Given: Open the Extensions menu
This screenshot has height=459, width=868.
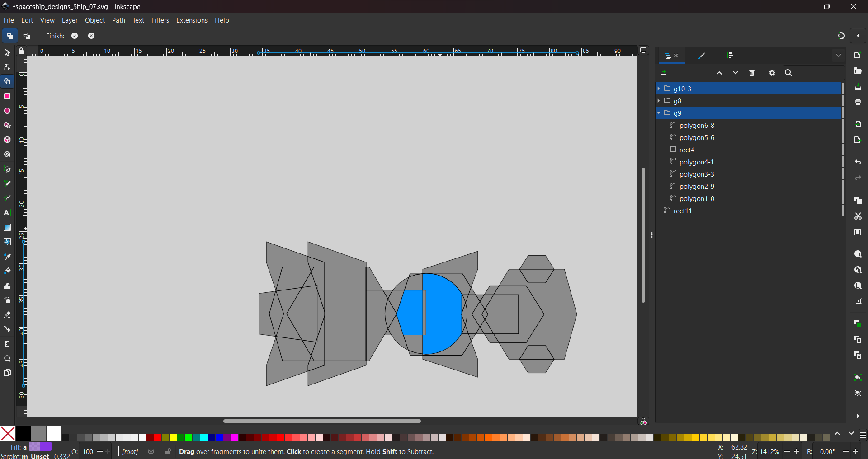Looking at the screenshot, I should click(192, 20).
